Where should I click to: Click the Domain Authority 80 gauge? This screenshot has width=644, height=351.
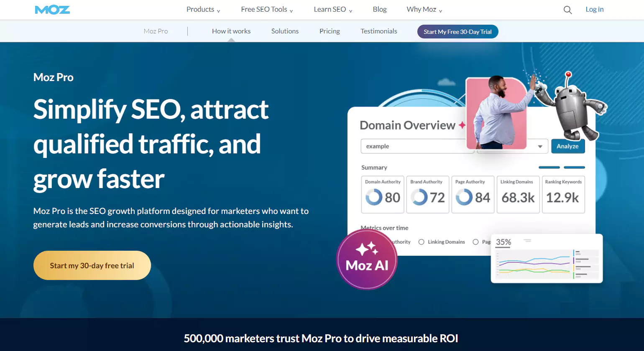coord(373,197)
